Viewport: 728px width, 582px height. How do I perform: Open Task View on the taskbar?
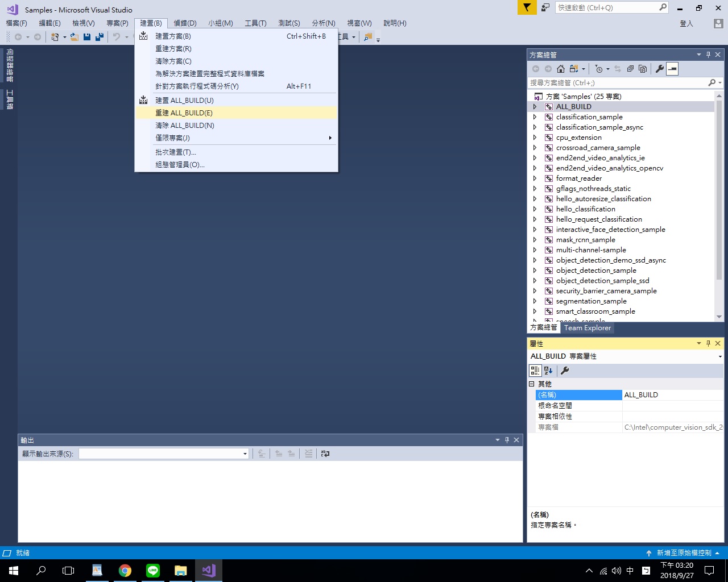[x=68, y=571]
